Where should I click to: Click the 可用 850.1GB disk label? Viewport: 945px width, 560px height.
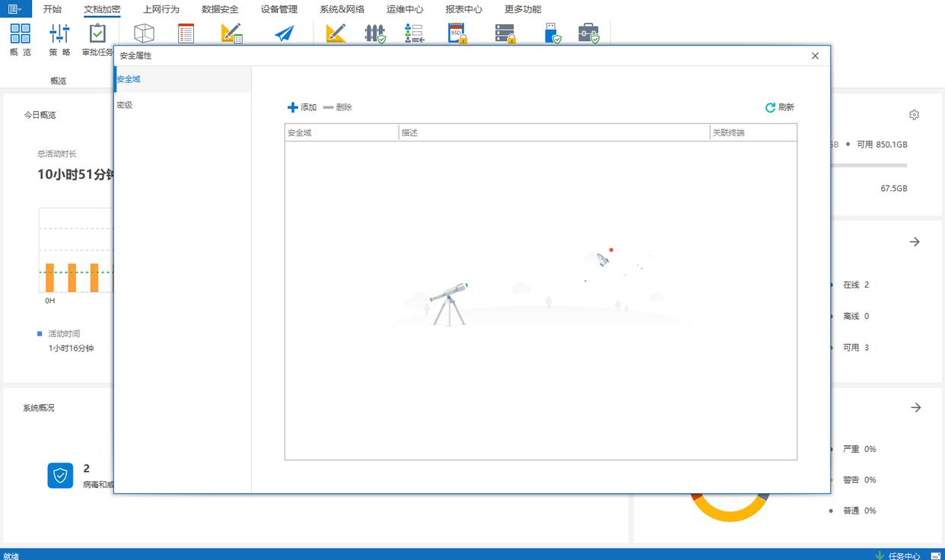click(882, 145)
